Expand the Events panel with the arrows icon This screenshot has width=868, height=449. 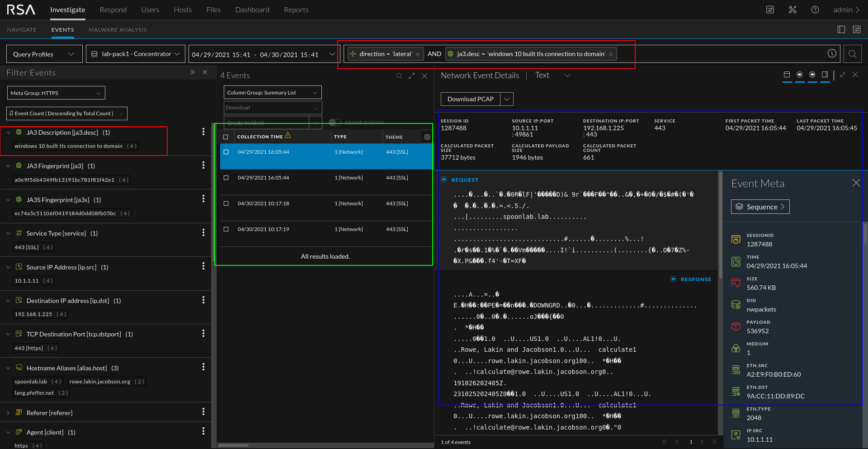coord(411,76)
